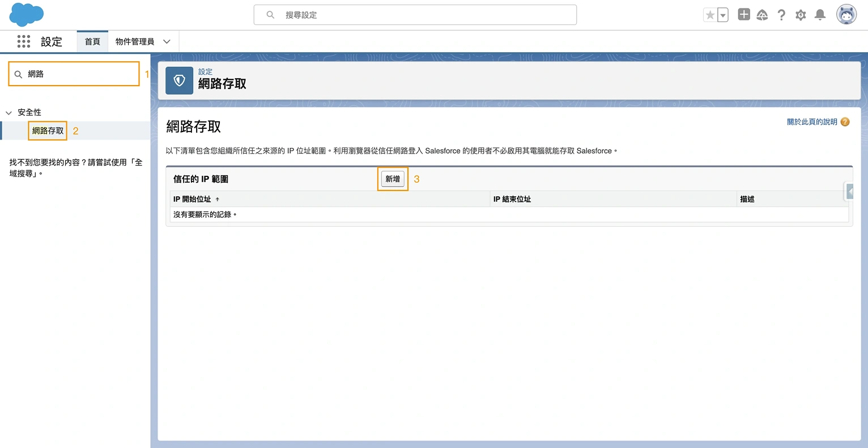Collapse the 安全性 section
Viewport: 868px width, 448px height.
8,112
